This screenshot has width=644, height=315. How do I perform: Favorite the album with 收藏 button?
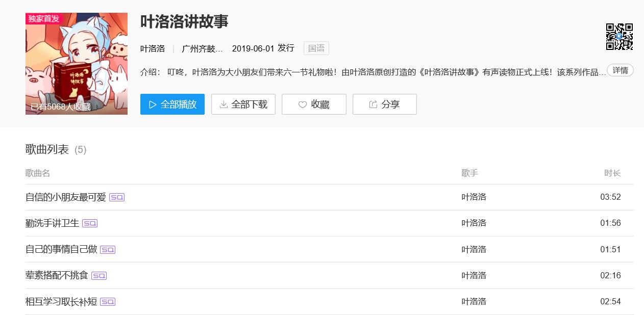(314, 104)
